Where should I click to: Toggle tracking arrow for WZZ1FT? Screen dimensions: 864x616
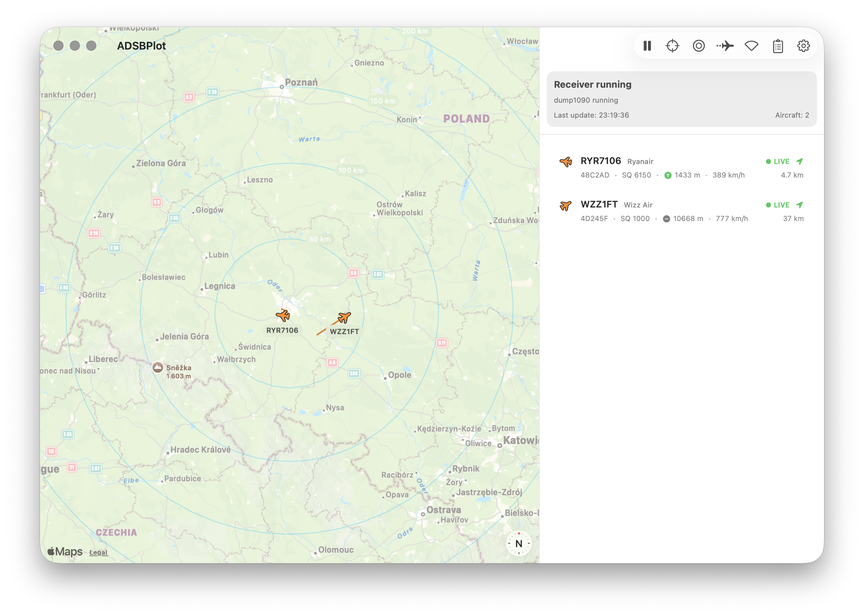799,205
